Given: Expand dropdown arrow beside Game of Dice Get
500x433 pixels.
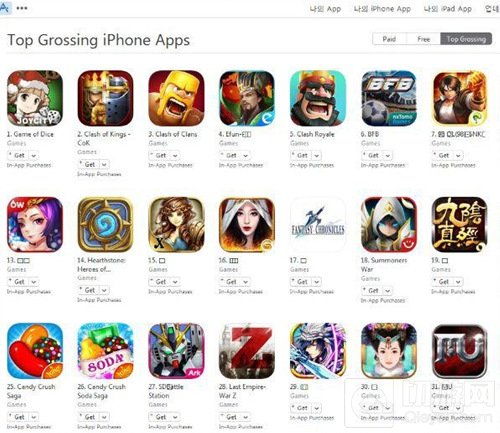Looking at the screenshot, I should pyautogui.click(x=34, y=155).
